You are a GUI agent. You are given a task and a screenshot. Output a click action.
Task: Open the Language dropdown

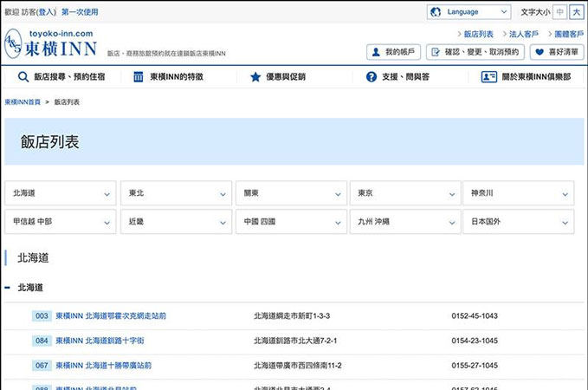[468, 12]
